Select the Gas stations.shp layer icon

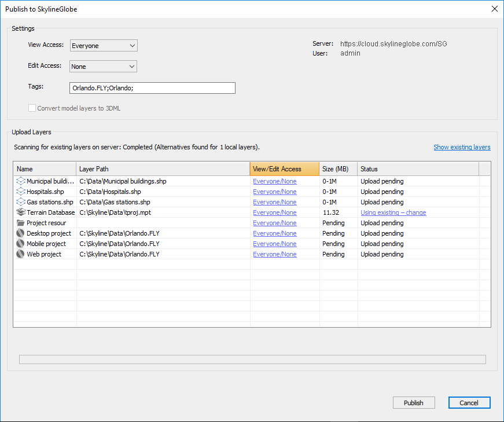(21, 202)
